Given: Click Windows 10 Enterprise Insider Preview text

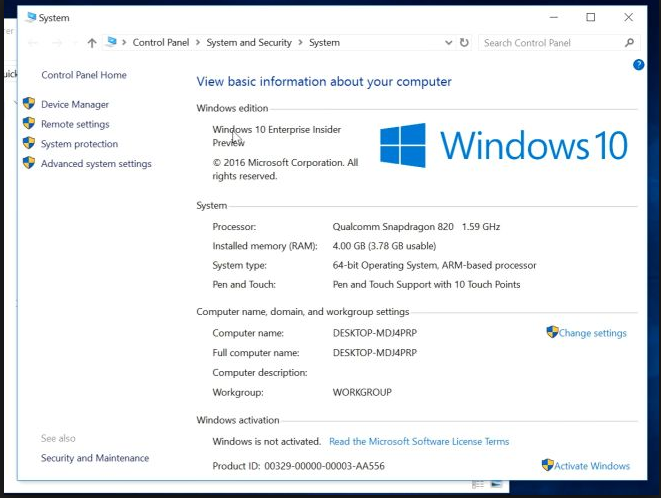Looking at the screenshot, I should point(277,136).
